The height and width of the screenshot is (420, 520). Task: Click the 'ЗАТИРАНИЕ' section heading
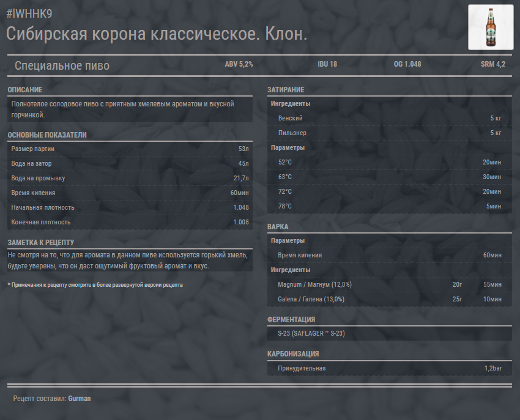tap(286, 90)
